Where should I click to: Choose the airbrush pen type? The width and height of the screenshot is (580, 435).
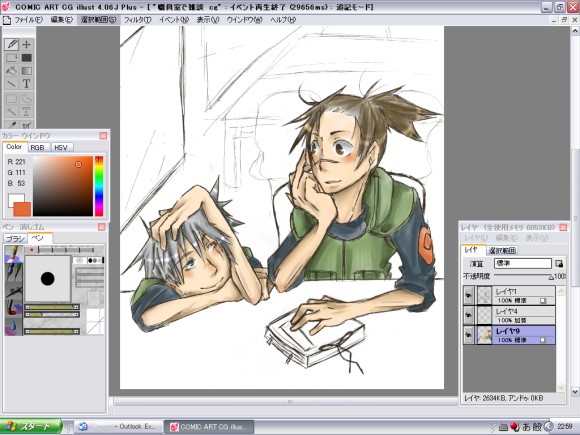(13, 290)
